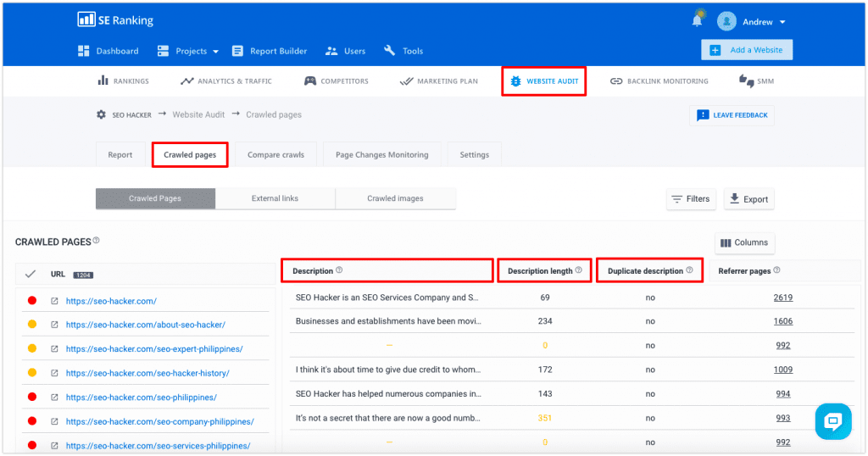The image size is (868, 456).
Task: Open the Dashboard menu item
Action: [108, 51]
